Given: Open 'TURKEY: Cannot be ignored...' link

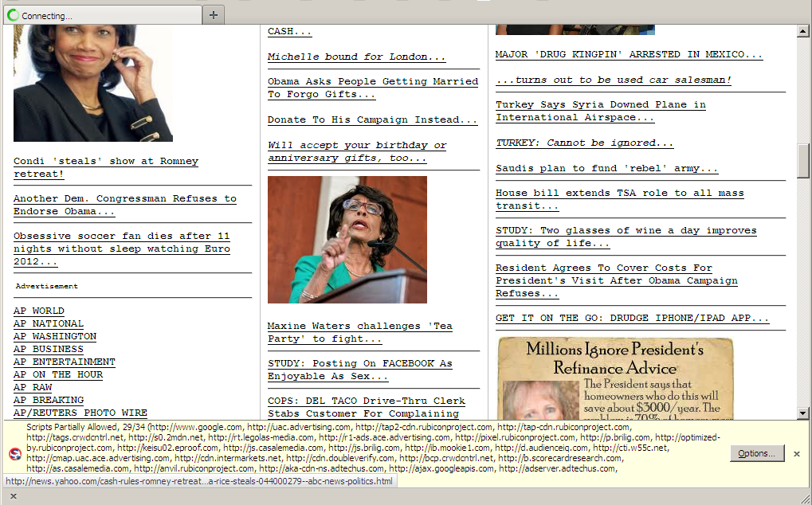Looking at the screenshot, I should tap(585, 143).
